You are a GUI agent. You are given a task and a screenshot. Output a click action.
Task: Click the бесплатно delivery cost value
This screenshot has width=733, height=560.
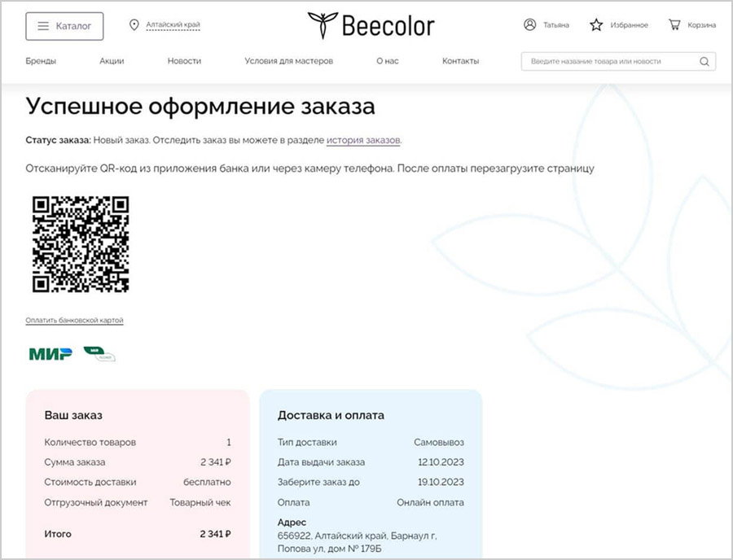click(x=207, y=482)
